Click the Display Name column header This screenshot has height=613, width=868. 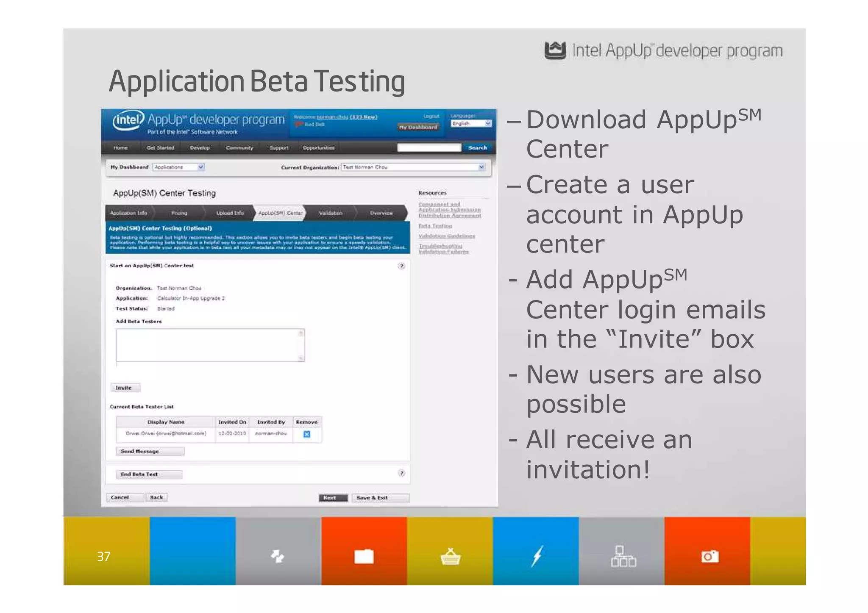pyautogui.click(x=166, y=422)
